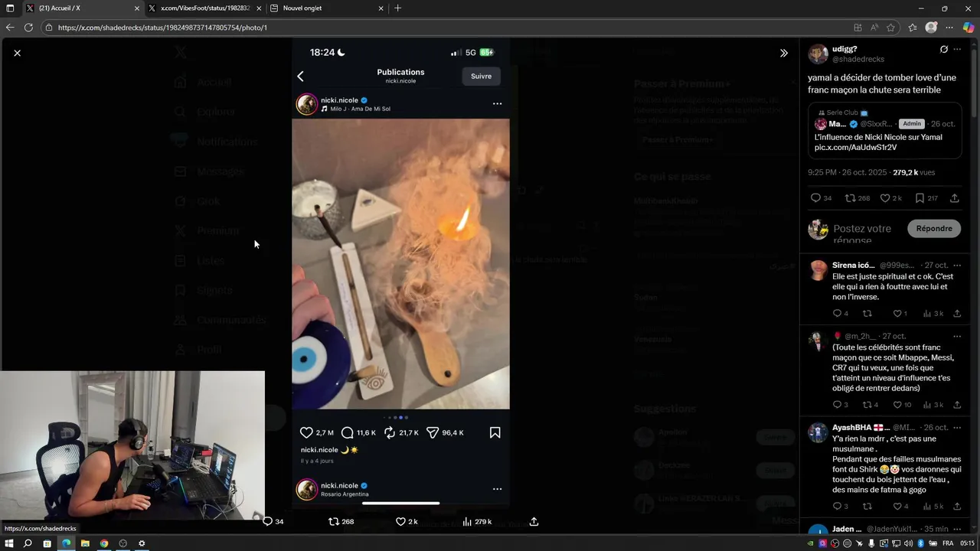Open OBS Studio from taskbar
The height and width of the screenshot is (551, 980).
coord(122,543)
